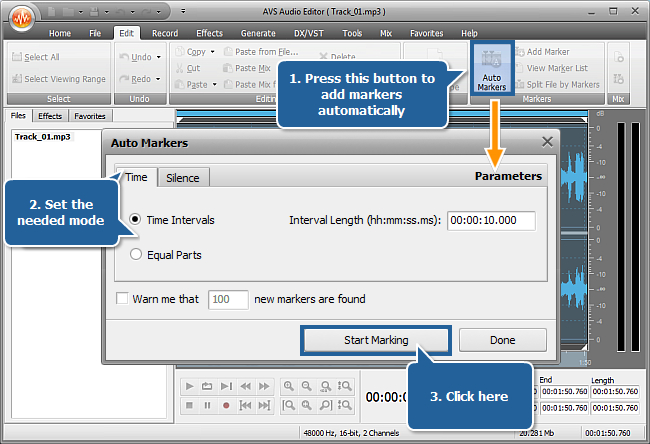The height and width of the screenshot is (444, 650).
Task: Click Split File by Markers
Action: click(558, 85)
